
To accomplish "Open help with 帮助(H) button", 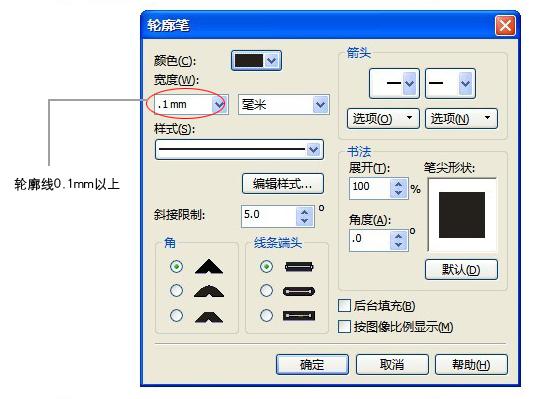I will tap(471, 365).
